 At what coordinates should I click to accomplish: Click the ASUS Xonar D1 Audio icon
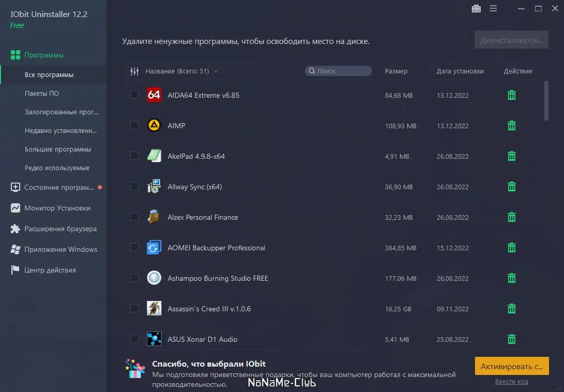coord(154,339)
